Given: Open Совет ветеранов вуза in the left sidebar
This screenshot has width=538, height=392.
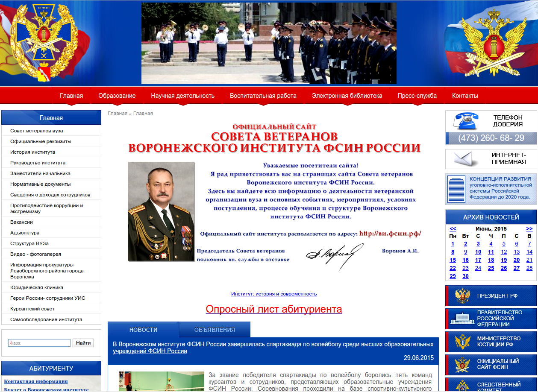Looking at the screenshot, I should coord(37,131).
